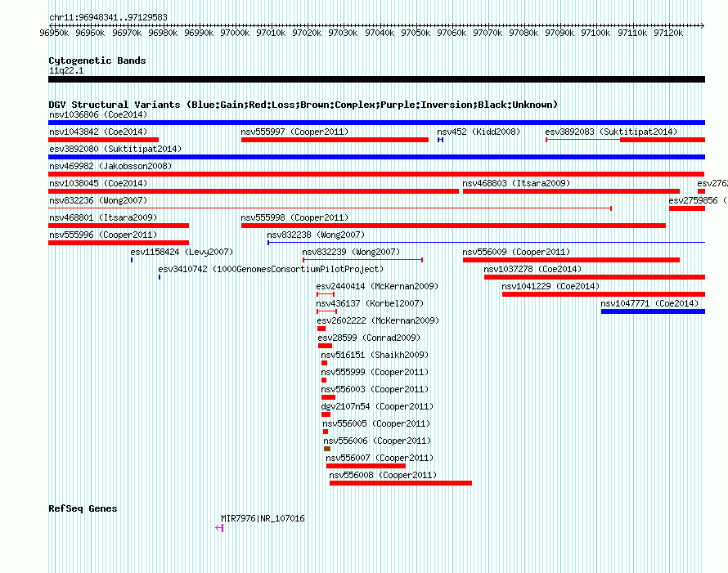Select the nsv436137 (Korbel2007) bracket glyph
The height and width of the screenshot is (573, 728).
coord(326,311)
